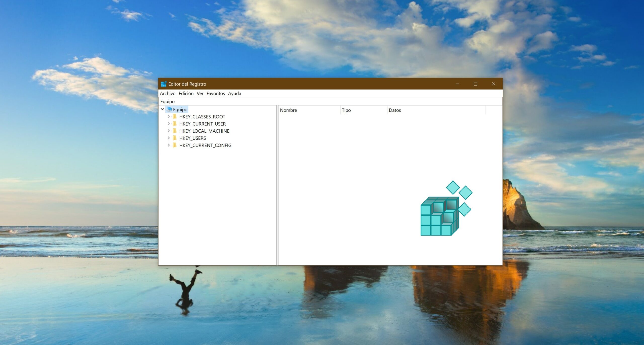Click the HKEY_CLASSES_ROOT folder icon

click(175, 117)
